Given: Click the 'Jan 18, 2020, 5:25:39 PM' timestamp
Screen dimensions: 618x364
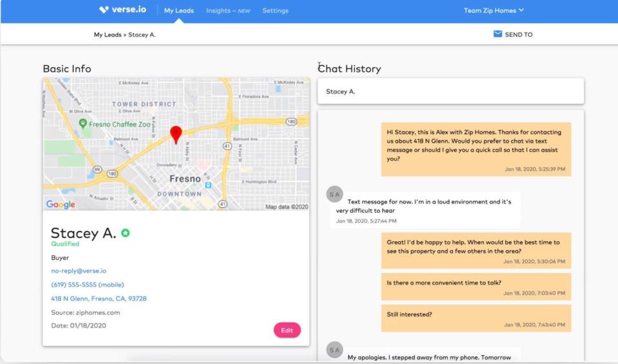Looking at the screenshot, I should click(535, 169).
